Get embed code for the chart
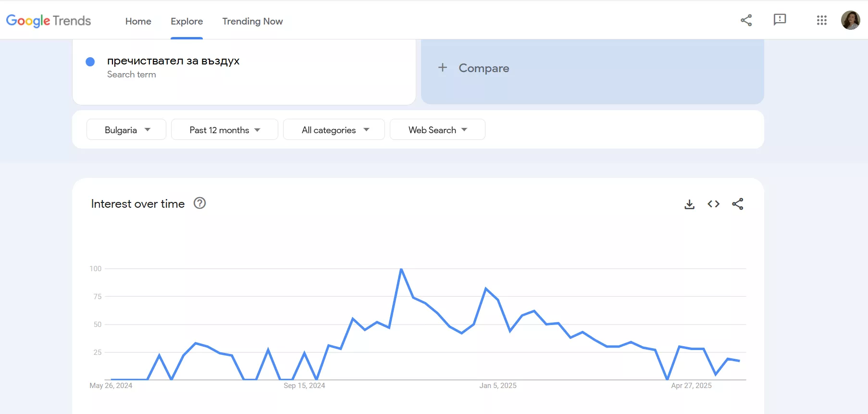Viewport: 868px width, 414px height. point(713,204)
